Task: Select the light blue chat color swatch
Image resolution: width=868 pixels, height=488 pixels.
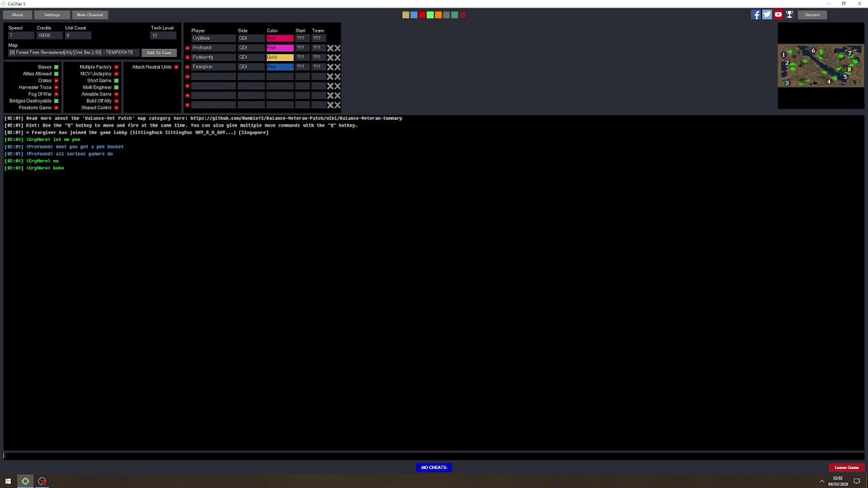Action: point(414,14)
